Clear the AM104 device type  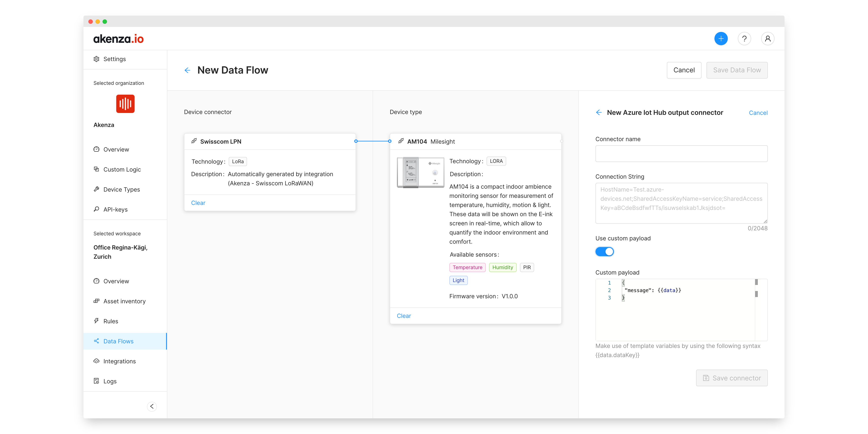click(x=404, y=316)
